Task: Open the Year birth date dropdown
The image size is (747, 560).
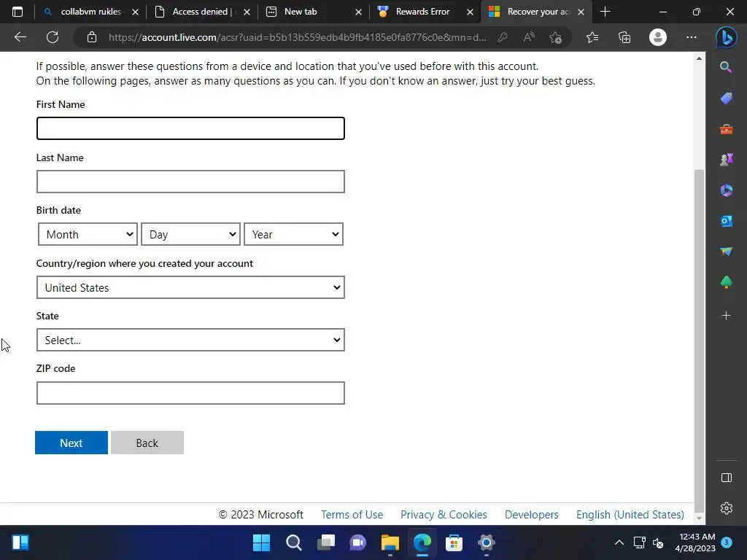Action: tap(293, 234)
